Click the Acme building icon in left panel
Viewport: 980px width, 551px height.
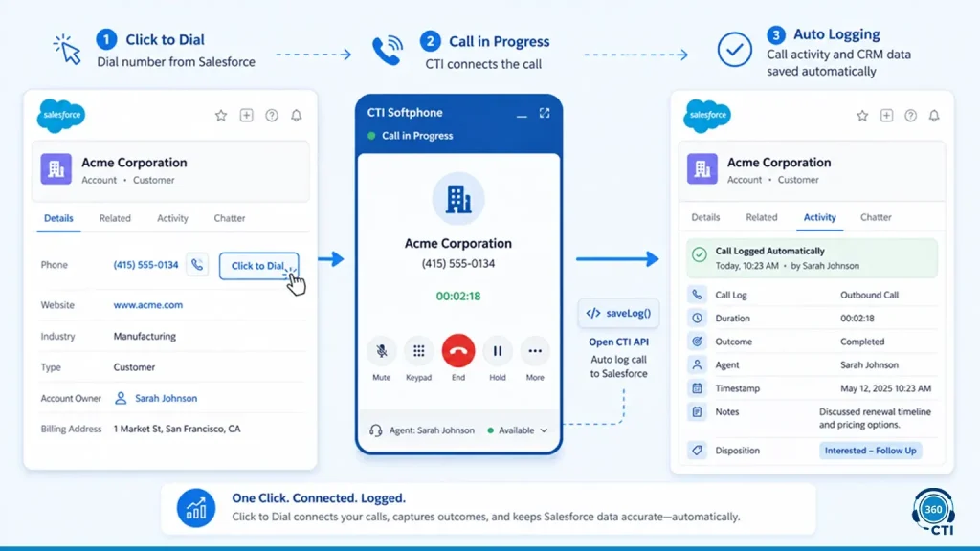click(56, 168)
